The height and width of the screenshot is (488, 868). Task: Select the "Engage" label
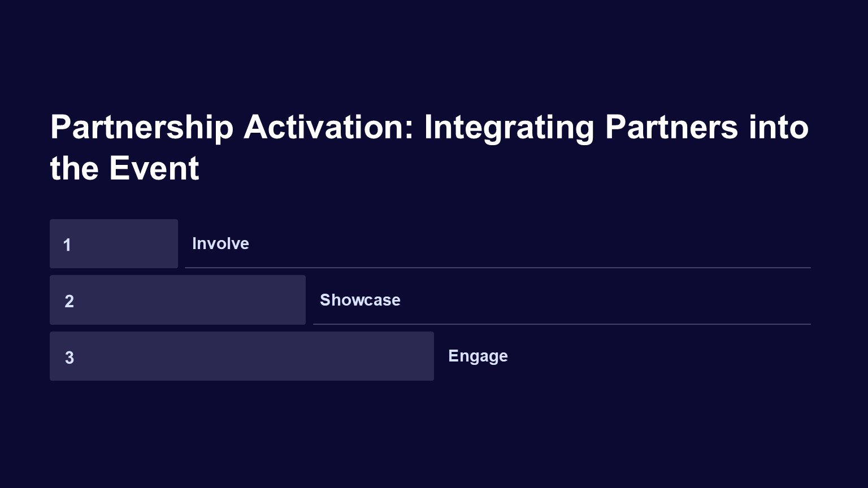coord(478,356)
